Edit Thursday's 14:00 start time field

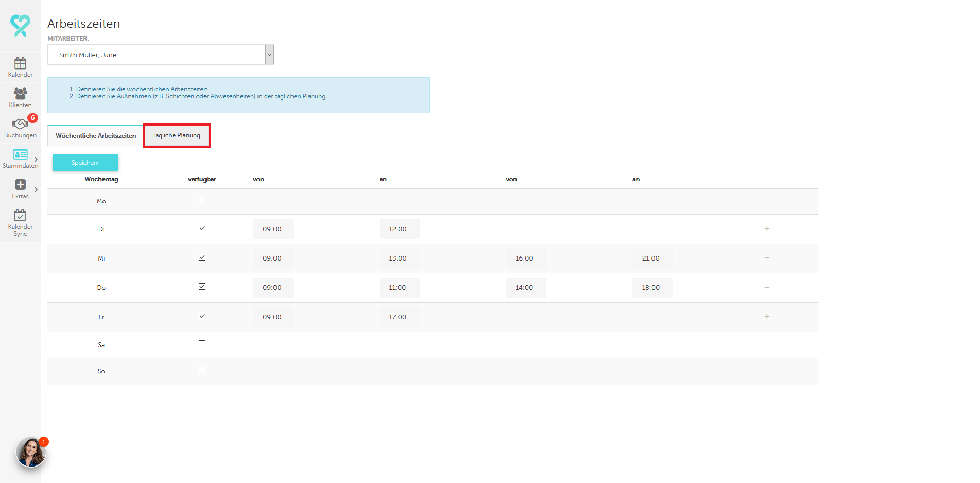[525, 288]
